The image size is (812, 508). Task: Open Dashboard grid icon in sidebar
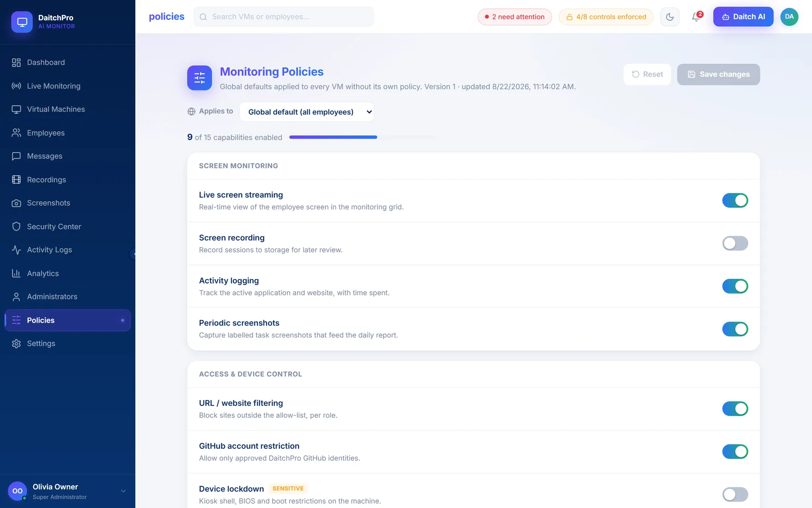coord(16,62)
